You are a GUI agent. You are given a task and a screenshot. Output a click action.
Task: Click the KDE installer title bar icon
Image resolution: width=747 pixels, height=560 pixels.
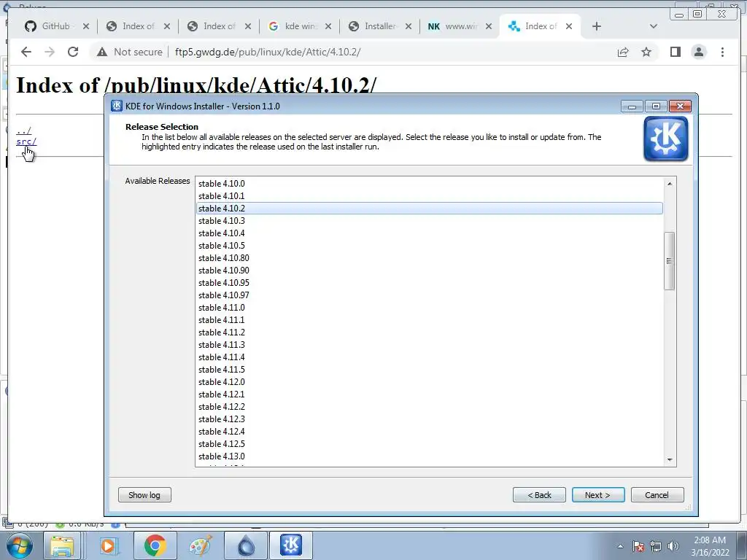point(116,106)
